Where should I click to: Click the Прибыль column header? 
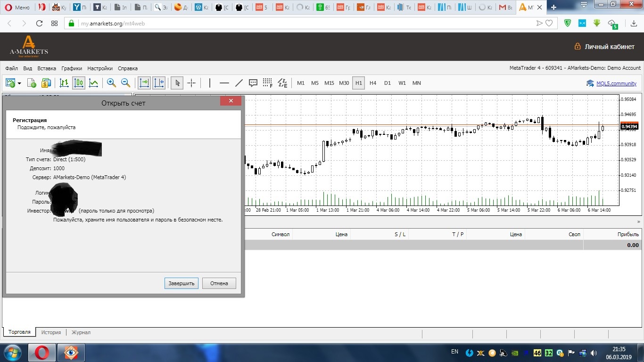pyautogui.click(x=628, y=234)
